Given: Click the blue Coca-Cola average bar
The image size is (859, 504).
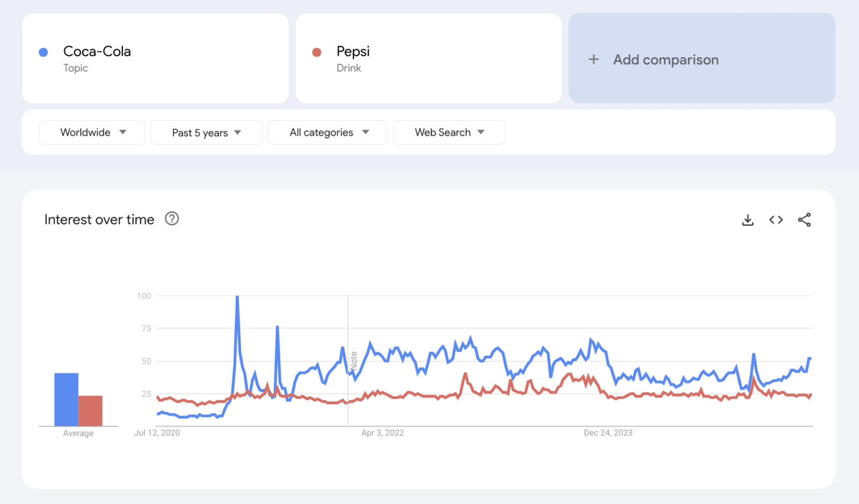Looking at the screenshot, I should (x=66, y=399).
